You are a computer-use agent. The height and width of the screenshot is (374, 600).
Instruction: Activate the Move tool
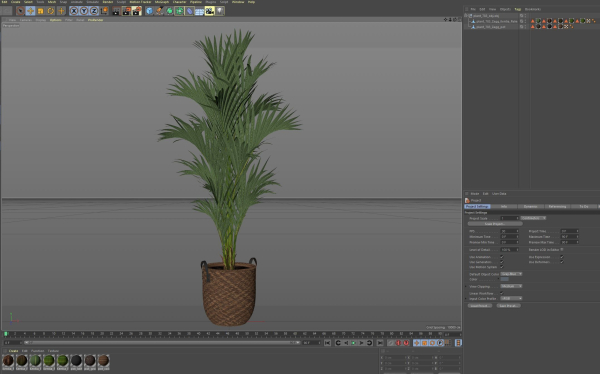point(31,11)
